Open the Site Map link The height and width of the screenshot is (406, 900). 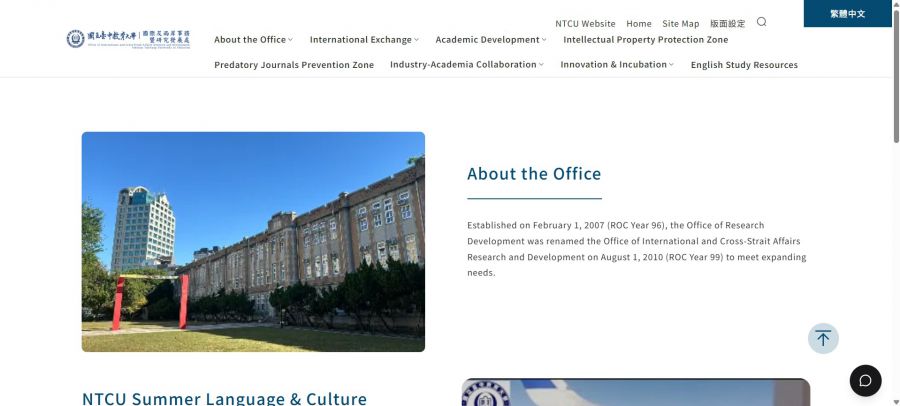click(680, 23)
